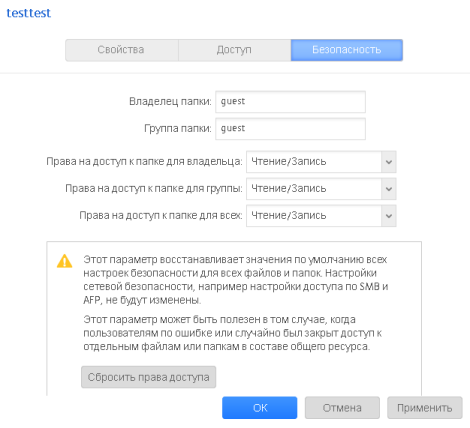Click the owner access rights label

[x=144, y=162]
